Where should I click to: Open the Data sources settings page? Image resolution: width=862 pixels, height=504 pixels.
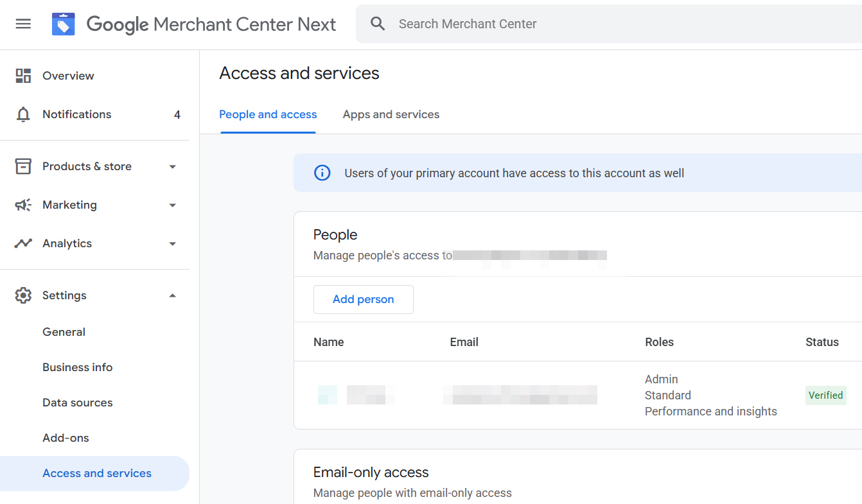click(x=77, y=402)
